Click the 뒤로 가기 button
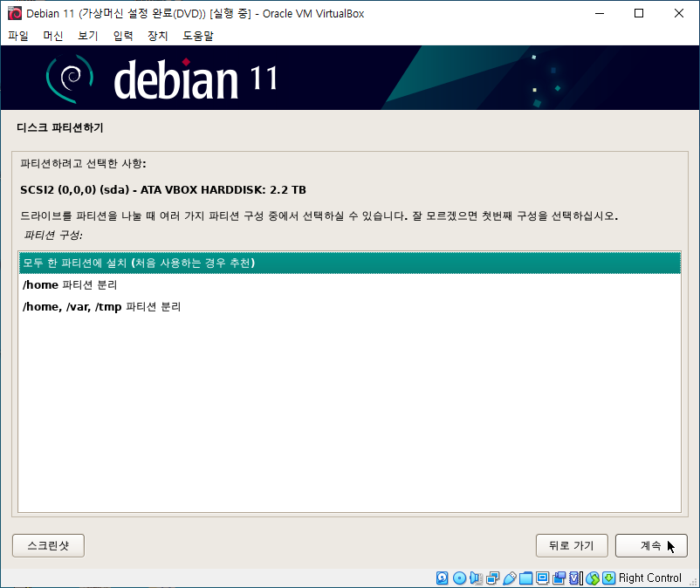The image size is (700, 588). click(x=572, y=545)
